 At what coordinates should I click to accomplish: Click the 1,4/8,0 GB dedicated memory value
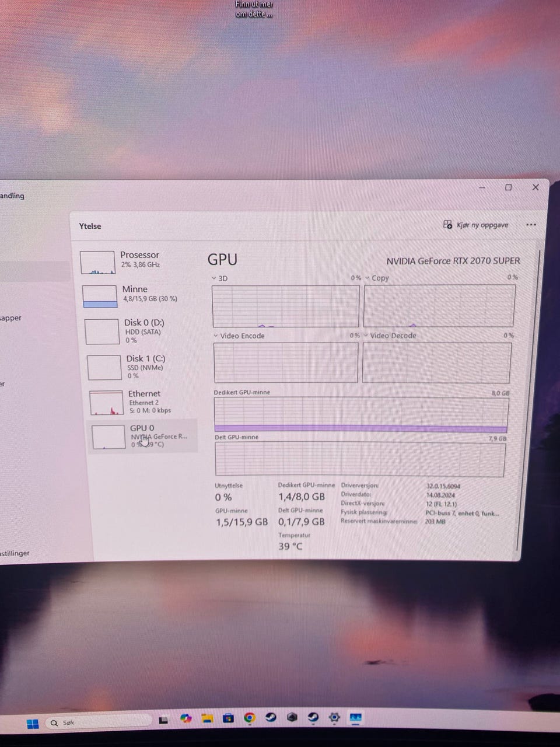click(x=302, y=497)
